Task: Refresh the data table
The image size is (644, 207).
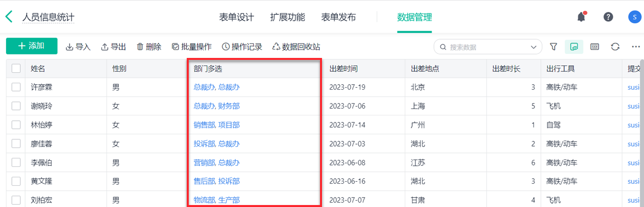Action: click(615, 47)
